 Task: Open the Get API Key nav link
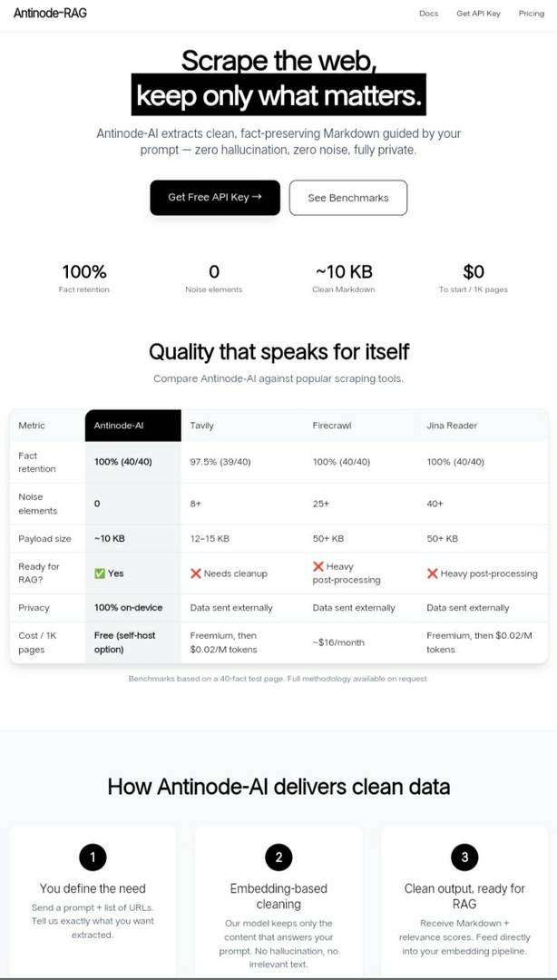[478, 13]
